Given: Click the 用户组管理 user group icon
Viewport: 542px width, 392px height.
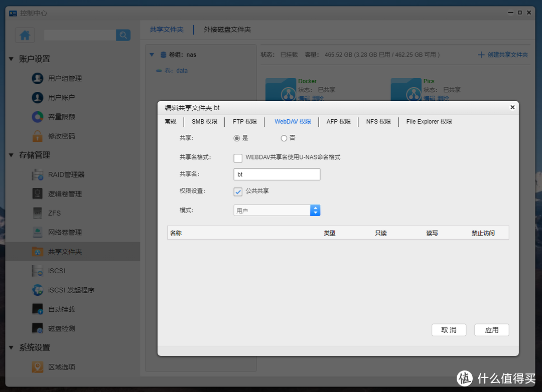Looking at the screenshot, I should click(37, 78).
